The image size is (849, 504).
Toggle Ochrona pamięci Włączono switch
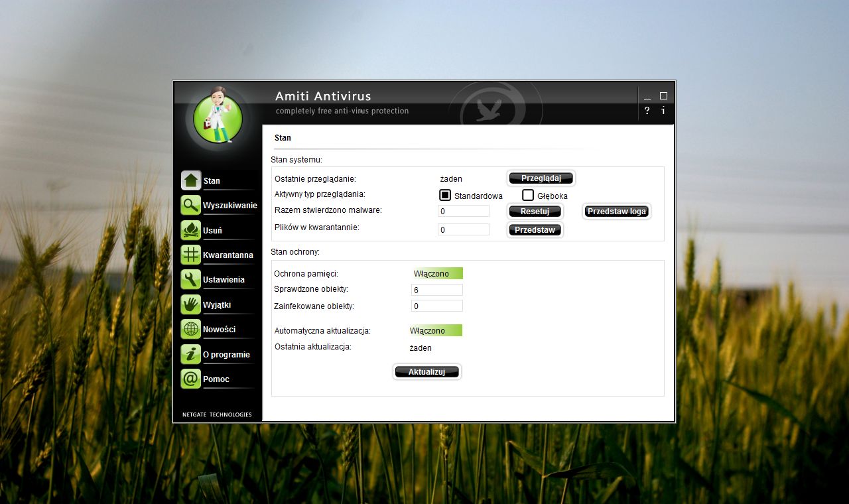436,273
